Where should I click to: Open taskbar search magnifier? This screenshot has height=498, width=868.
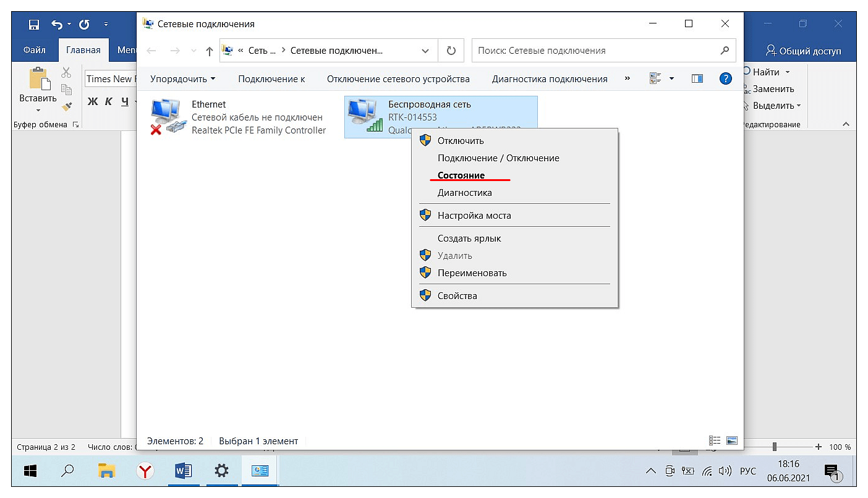(x=68, y=471)
